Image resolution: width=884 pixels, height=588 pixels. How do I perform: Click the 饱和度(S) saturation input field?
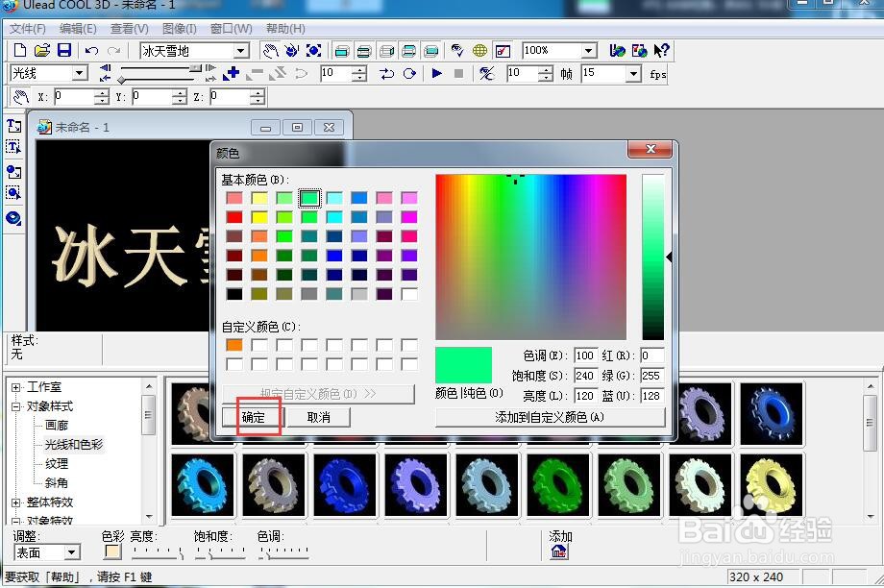(x=585, y=376)
